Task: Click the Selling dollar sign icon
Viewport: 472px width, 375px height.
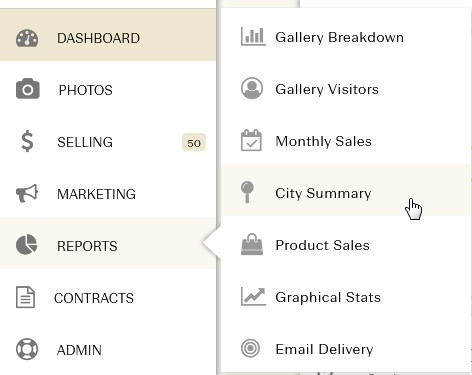Action: [27, 141]
